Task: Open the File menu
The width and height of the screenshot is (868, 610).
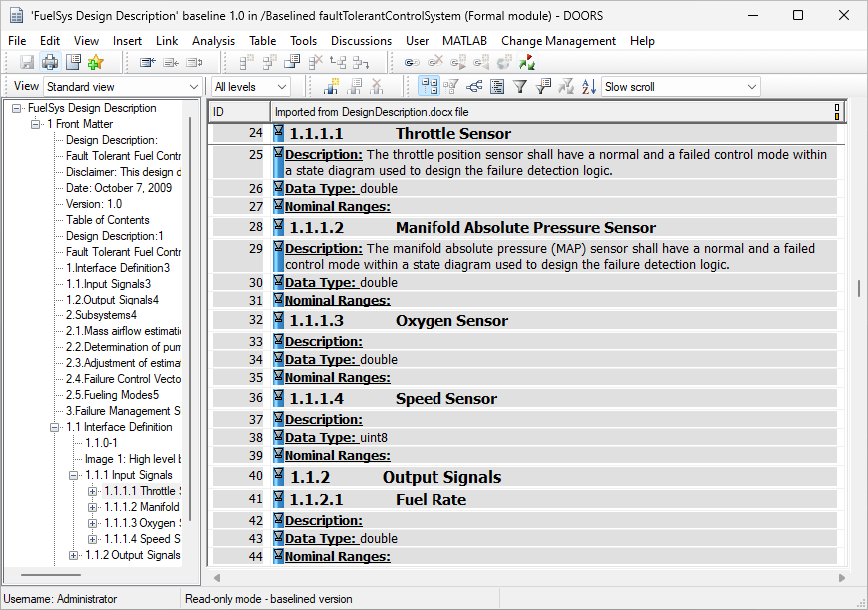Action: point(17,41)
